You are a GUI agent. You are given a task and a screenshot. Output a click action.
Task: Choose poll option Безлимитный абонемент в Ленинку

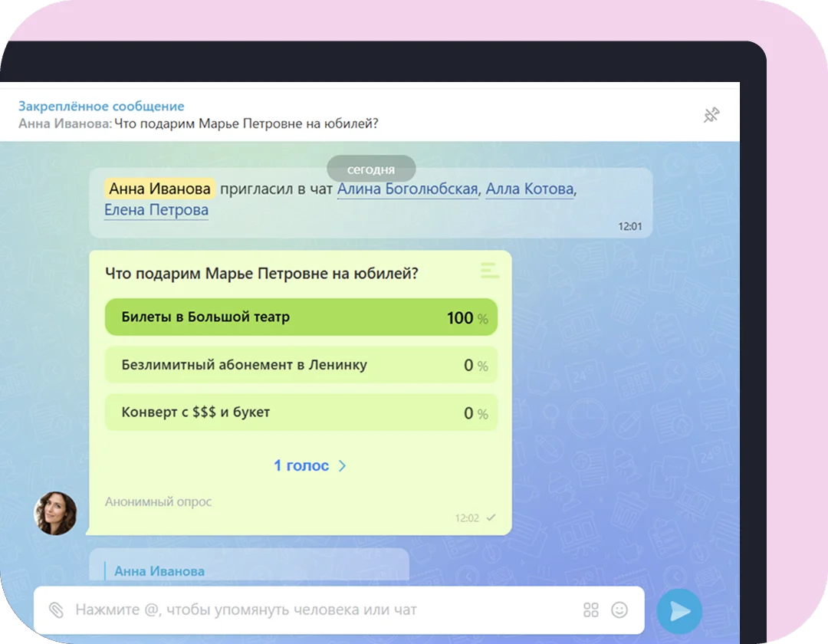pos(244,365)
